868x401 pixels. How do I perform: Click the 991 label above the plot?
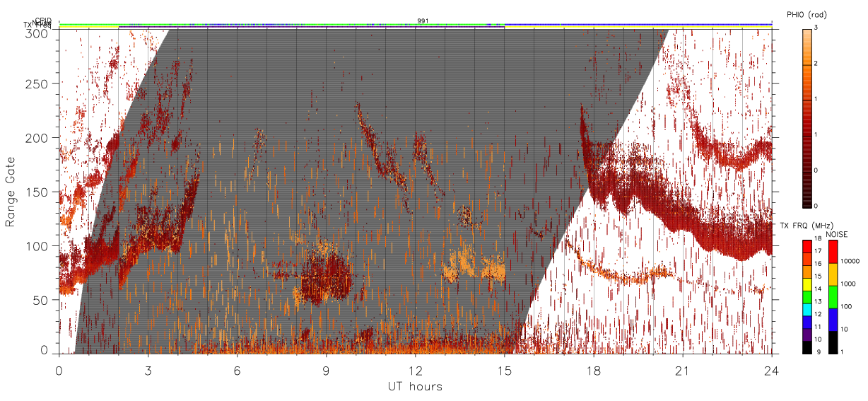[423, 21]
